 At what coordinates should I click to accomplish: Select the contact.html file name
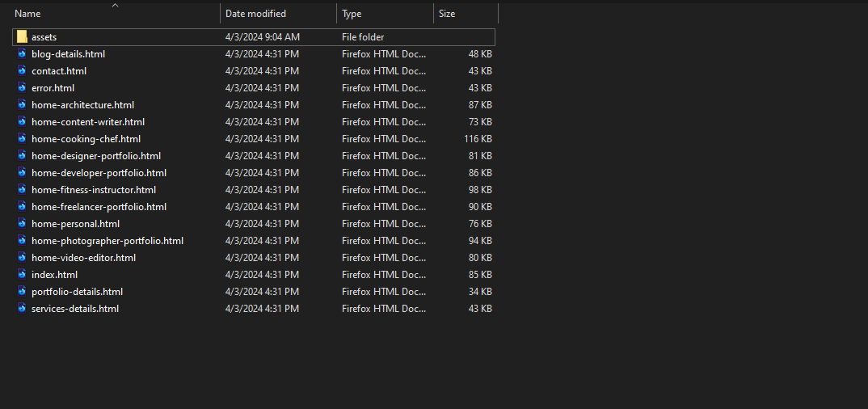point(59,71)
